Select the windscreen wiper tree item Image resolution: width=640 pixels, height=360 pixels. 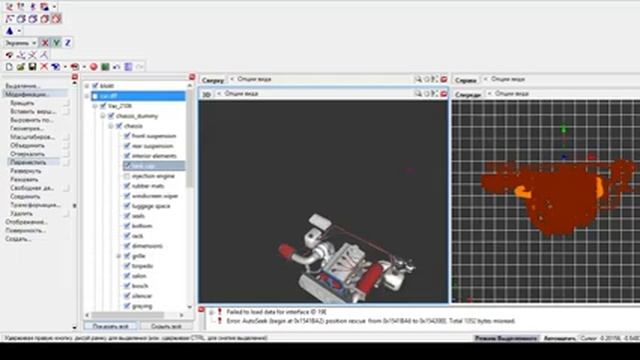pyautogui.click(x=155, y=196)
